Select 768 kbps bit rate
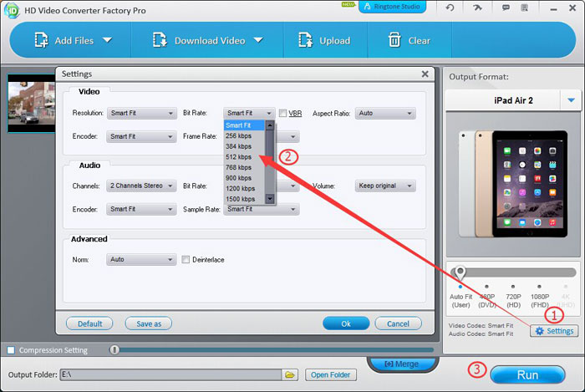Viewport: 585px width, 392px height. coord(244,167)
